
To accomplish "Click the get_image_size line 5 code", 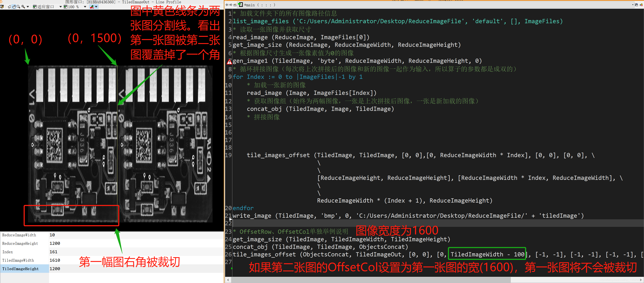I will coord(347,45).
